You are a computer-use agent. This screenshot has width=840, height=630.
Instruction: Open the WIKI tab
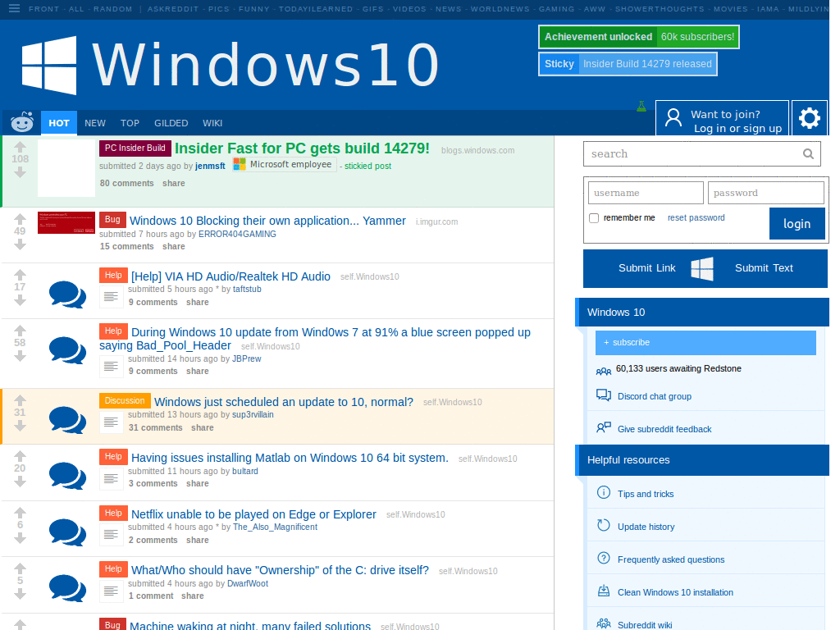[x=212, y=123]
